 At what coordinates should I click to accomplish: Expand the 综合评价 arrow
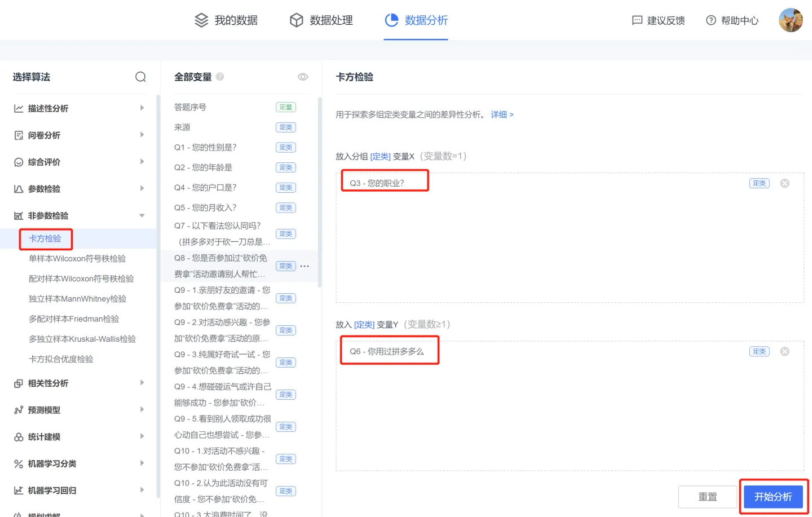(x=142, y=161)
